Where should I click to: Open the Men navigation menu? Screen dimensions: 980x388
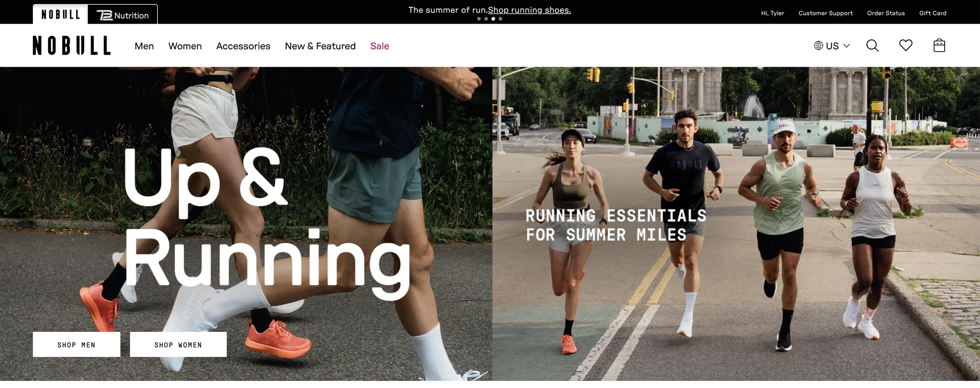(144, 46)
